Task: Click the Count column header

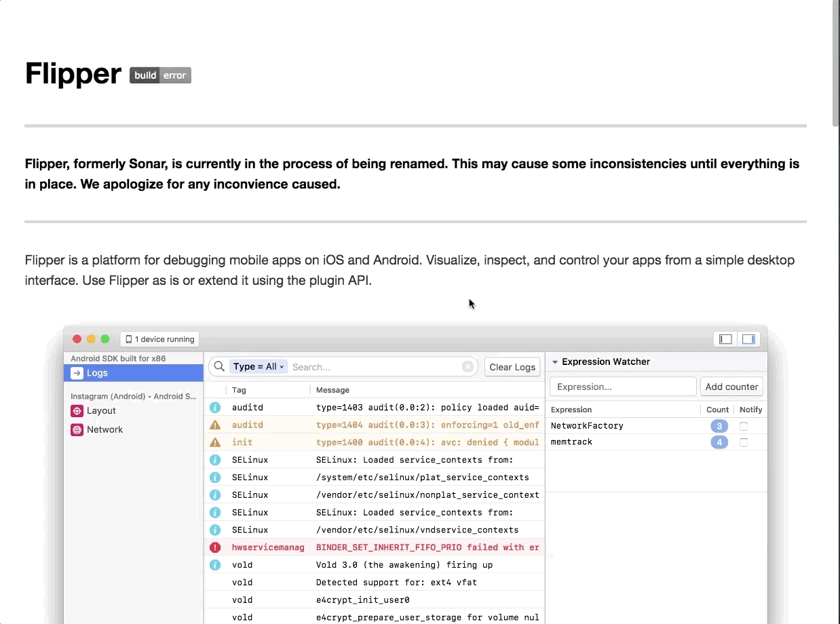Action: (717, 410)
